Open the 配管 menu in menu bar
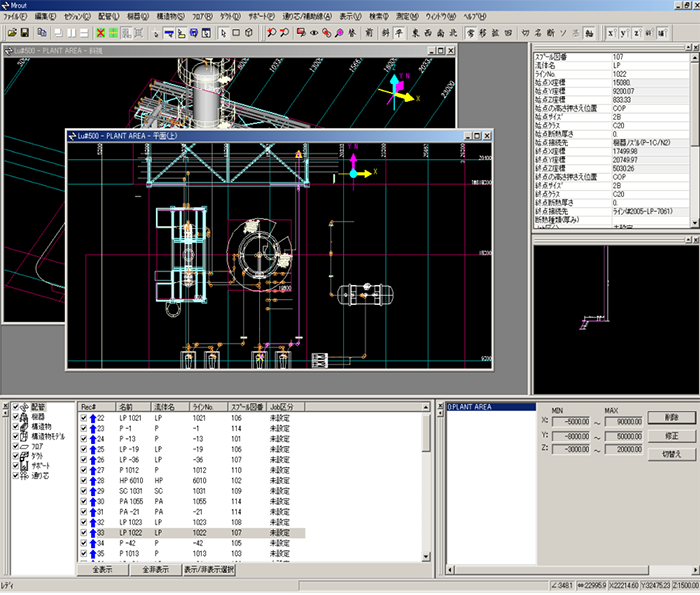700x595 pixels. 107,18
